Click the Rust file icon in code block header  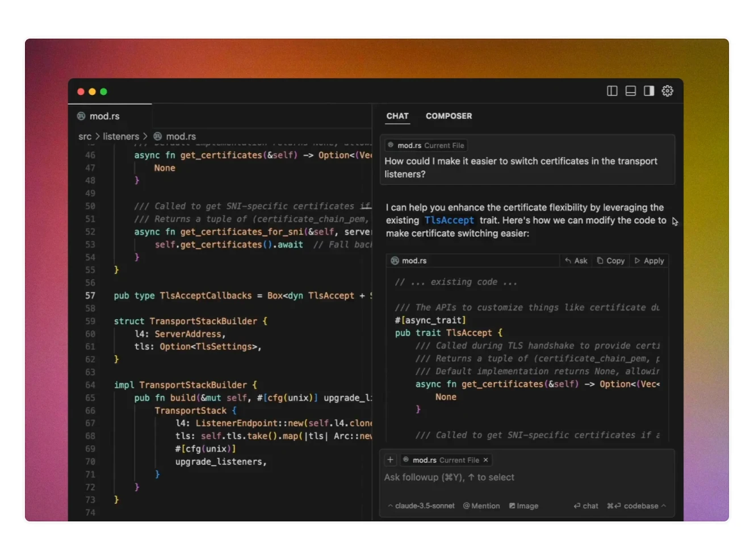(x=395, y=261)
